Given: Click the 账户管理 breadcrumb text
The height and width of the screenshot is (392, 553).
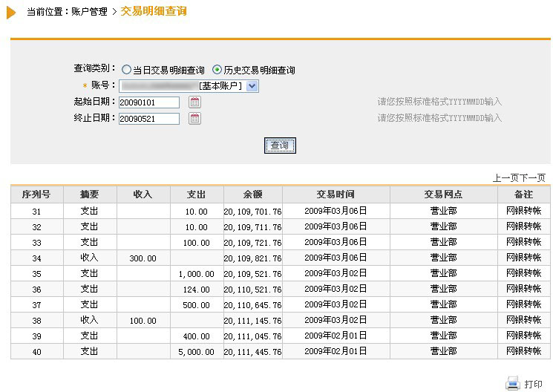Looking at the screenshot, I should point(89,12).
